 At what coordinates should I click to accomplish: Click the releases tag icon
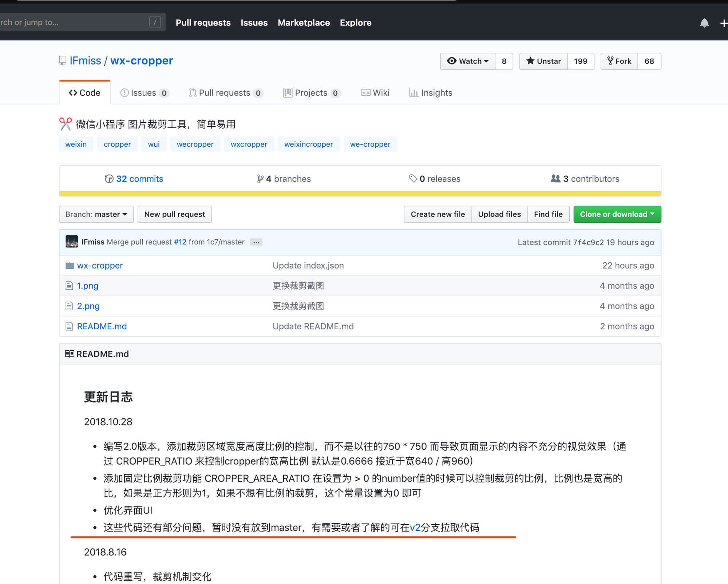413,178
